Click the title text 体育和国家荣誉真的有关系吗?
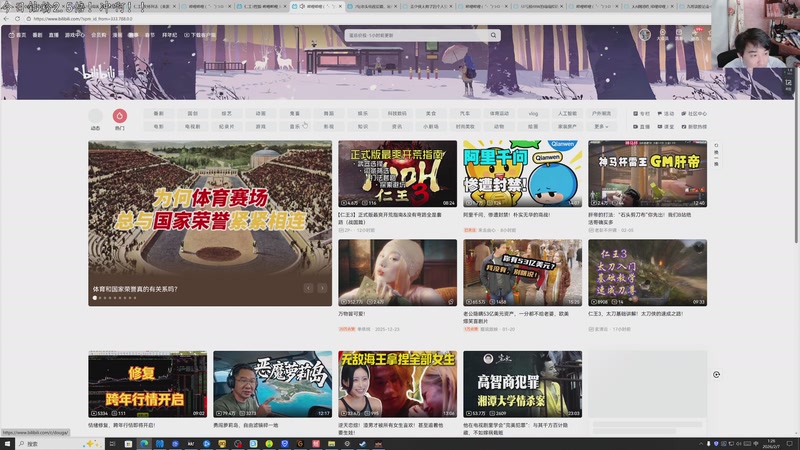Screen dimensions: 800x450 [135, 289]
